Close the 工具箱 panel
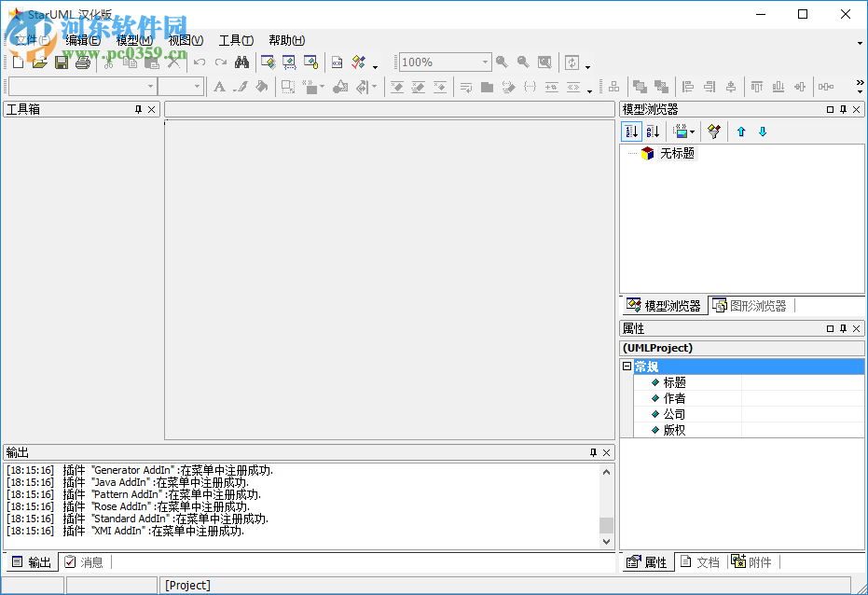The height and width of the screenshot is (595, 868). pos(152,110)
